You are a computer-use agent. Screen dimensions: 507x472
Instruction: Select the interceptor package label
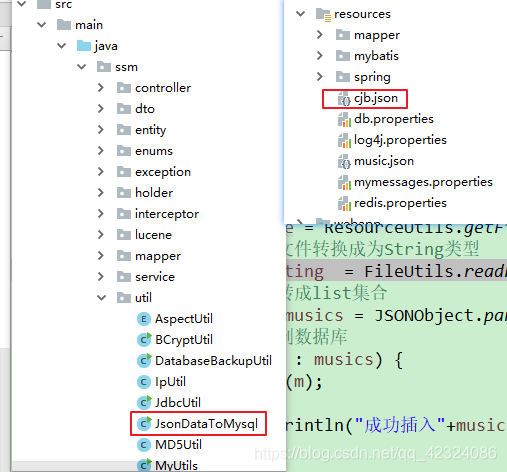[167, 214]
